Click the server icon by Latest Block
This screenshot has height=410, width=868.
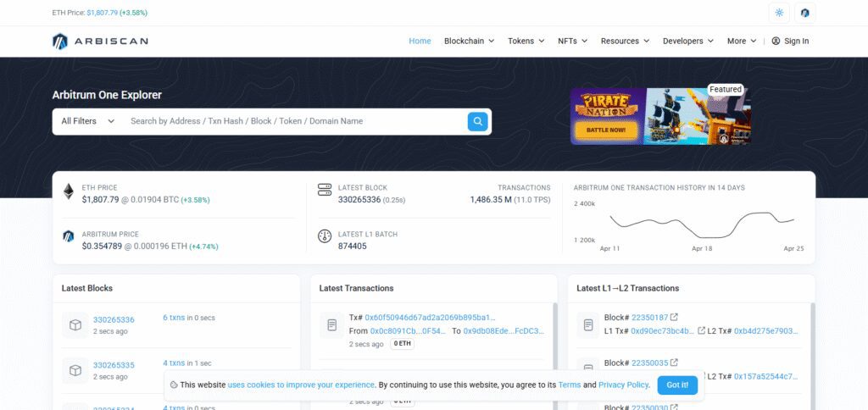click(325, 190)
